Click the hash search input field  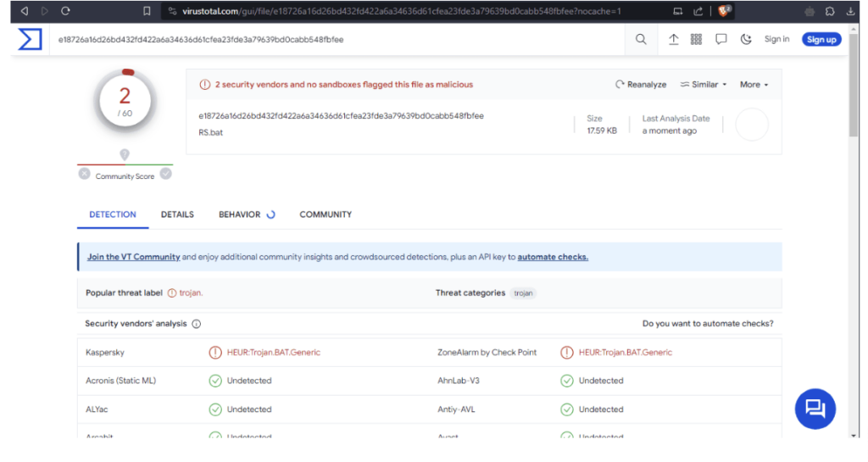tap(337, 39)
